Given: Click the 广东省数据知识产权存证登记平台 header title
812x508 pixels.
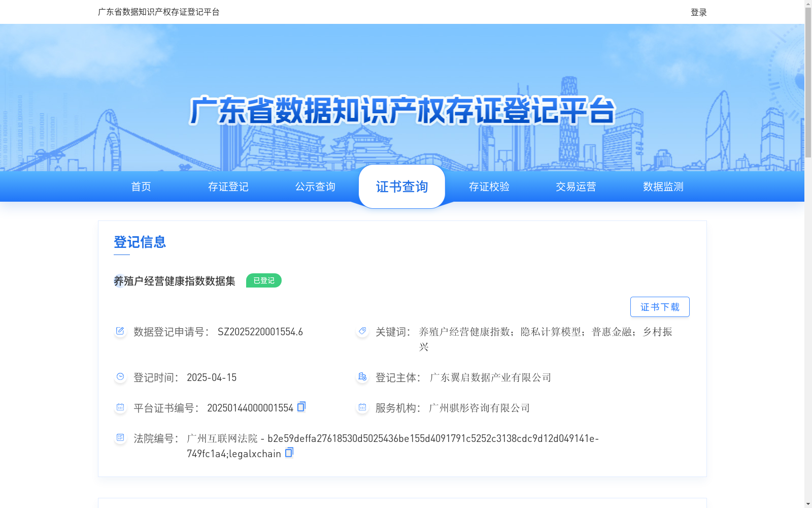Looking at the screenshot, I should (x=159, y=12).
